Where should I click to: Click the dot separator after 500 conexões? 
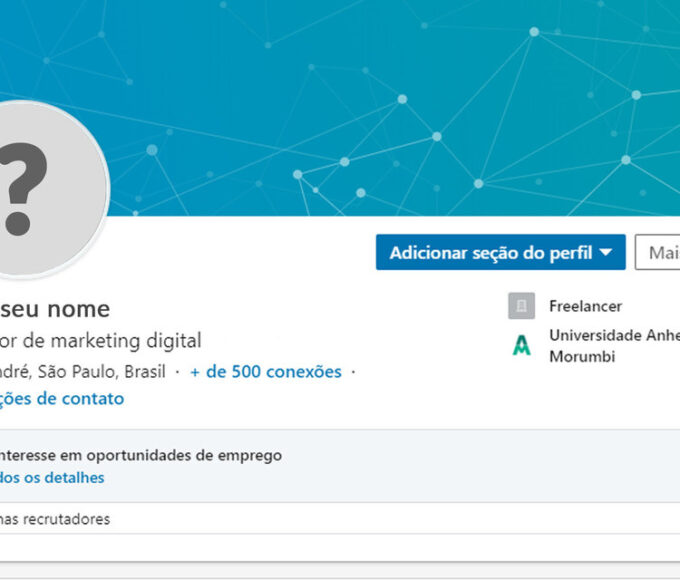pos(353,372)
